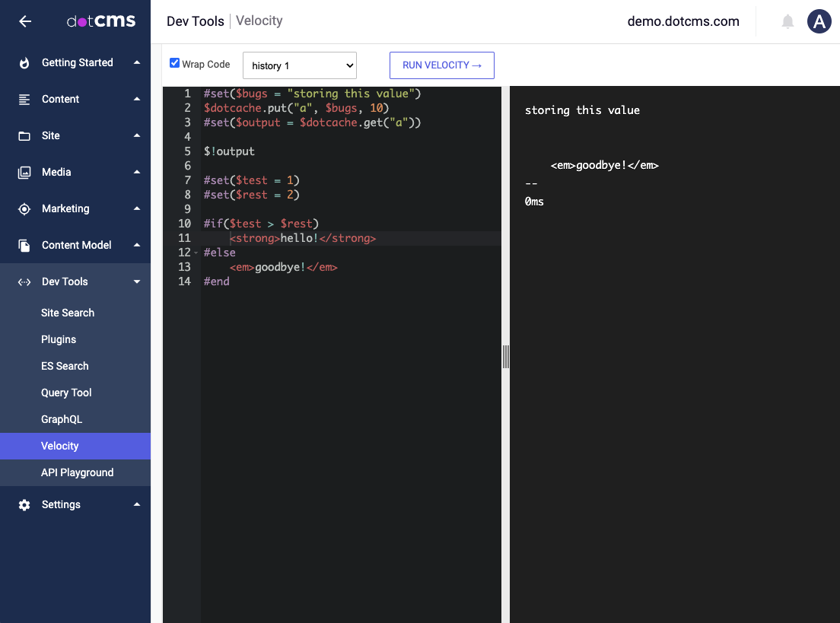
Task: Fold the code at line 12
Action: pyautogui.click(x=196, y=253)
